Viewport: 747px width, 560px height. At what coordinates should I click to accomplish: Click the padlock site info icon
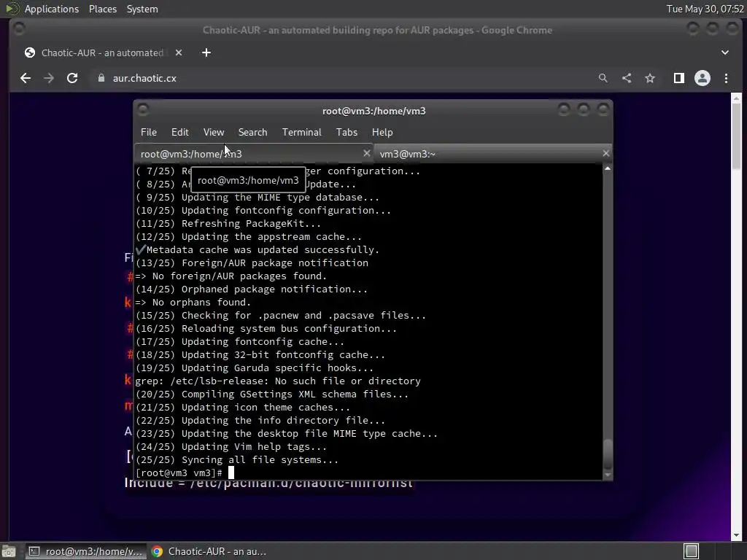point(101,78)
